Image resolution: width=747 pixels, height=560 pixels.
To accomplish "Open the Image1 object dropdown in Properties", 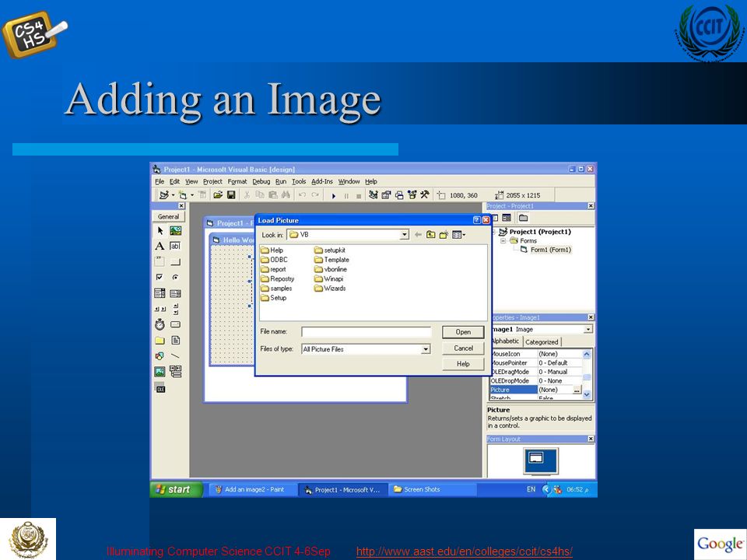I will tap(589, 329).
